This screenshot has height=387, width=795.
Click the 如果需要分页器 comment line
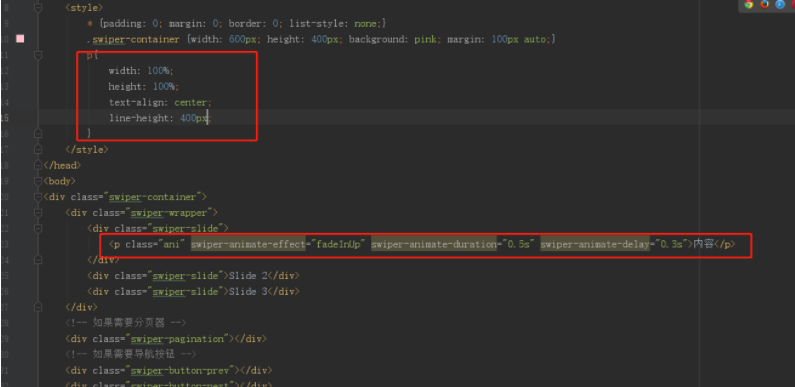126,323
